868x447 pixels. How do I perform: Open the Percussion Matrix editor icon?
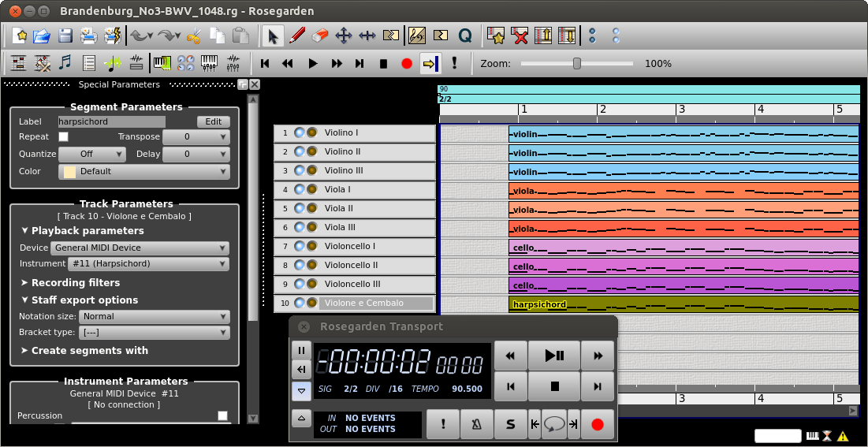(43, 63)
